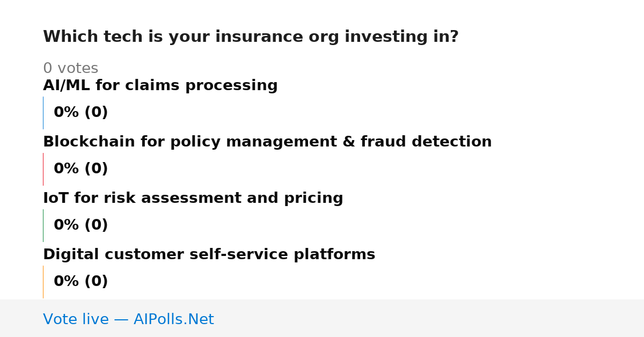644x337 pixels.
Task: Click the green IoT result bar
Action: coord(43,225)
